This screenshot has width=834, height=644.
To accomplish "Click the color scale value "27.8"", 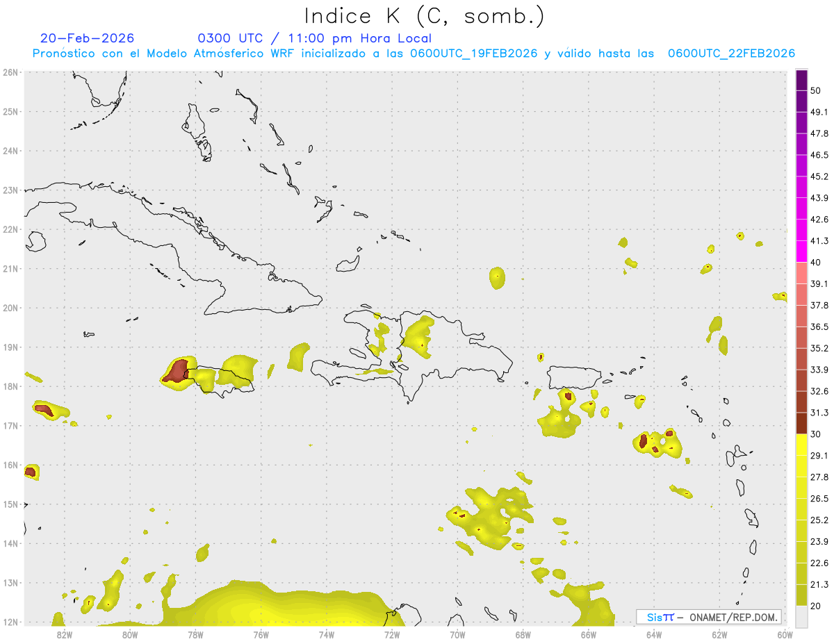I will coord(819,477).
